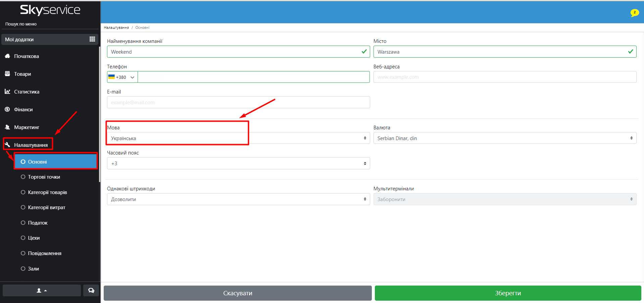Select the Торгові точки radio item
This screenshot has height=303, width=644.
(x=23, y=177)
